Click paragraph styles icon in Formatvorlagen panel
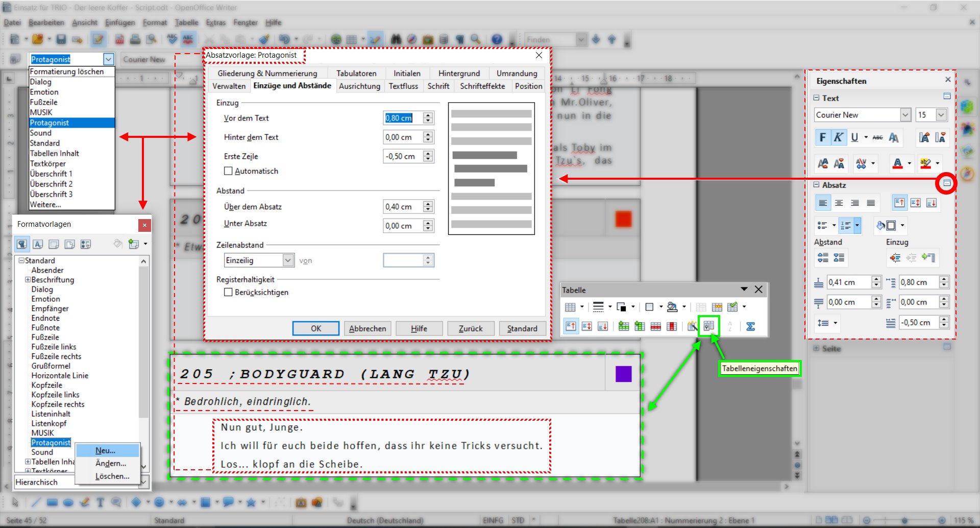This screenshot has height=528, width=980. (x=22, y=244)
